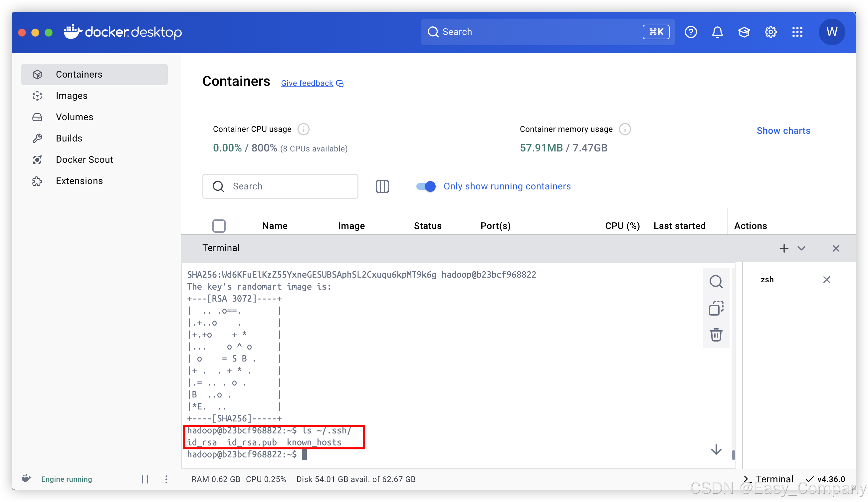
Task: Select the zsh session
Action: [767, 279]
